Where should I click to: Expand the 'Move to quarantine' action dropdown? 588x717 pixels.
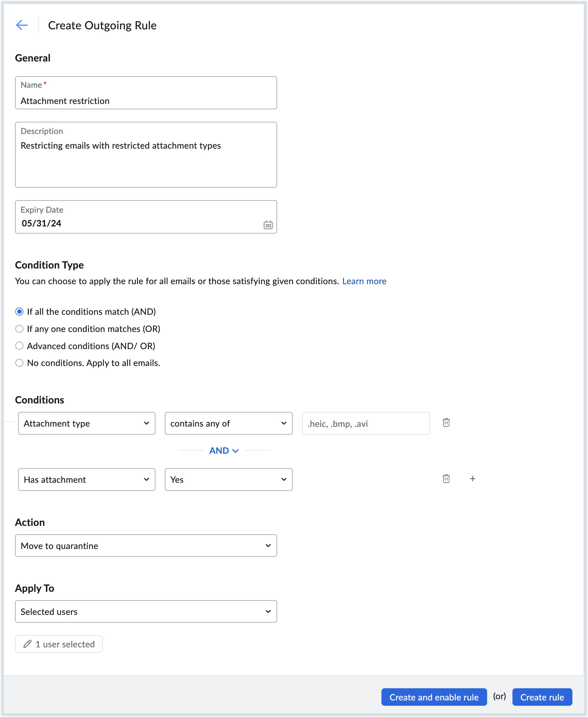click(x=146, y=546)
